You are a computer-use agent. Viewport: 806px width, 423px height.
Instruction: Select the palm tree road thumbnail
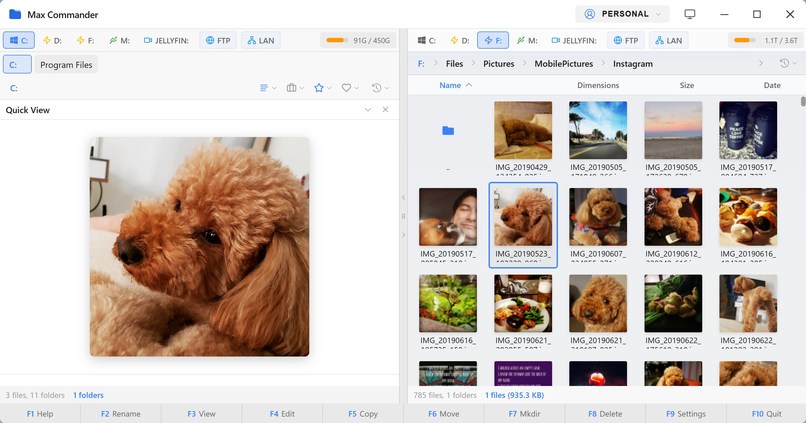(598, 130)
